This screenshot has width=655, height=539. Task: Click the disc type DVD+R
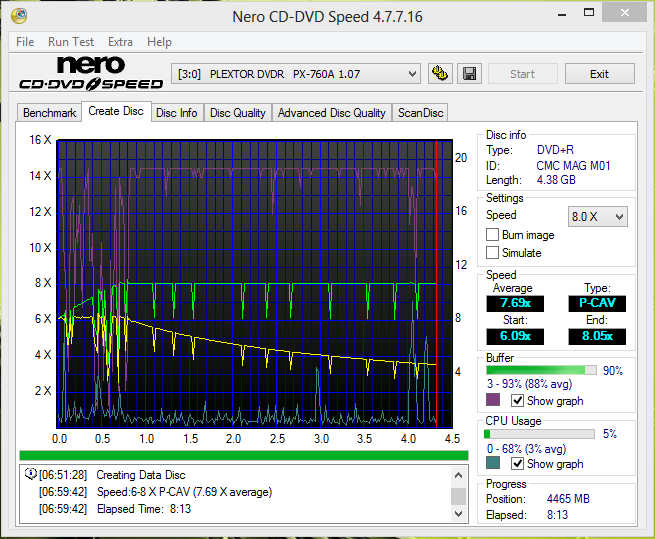coord(555,150)
